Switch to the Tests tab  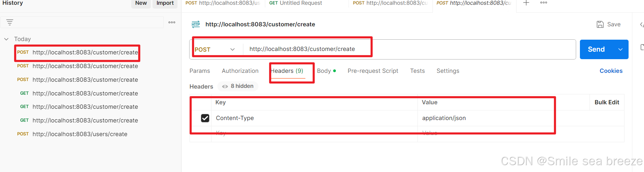pyautogui.click(x=417, y=71)
